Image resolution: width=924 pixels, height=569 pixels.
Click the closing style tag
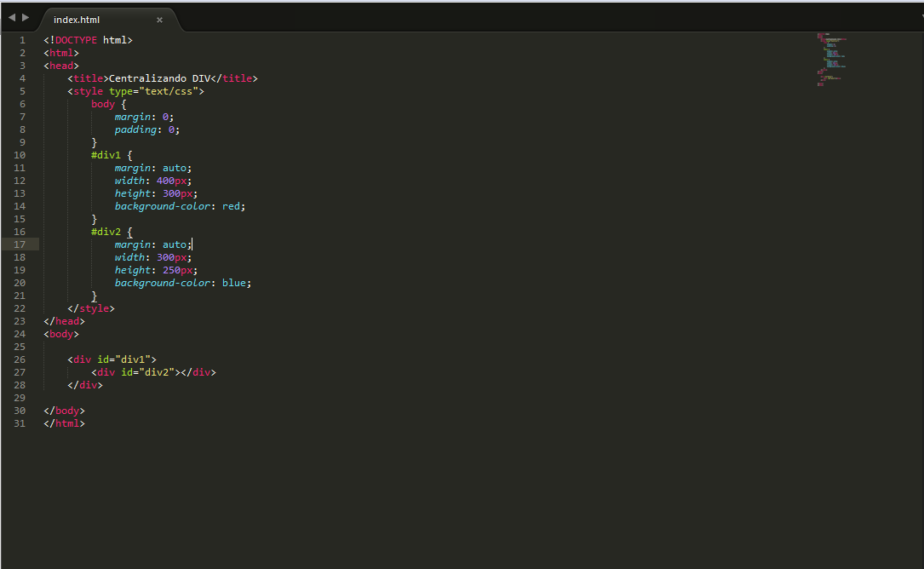[x=91, y=308]
